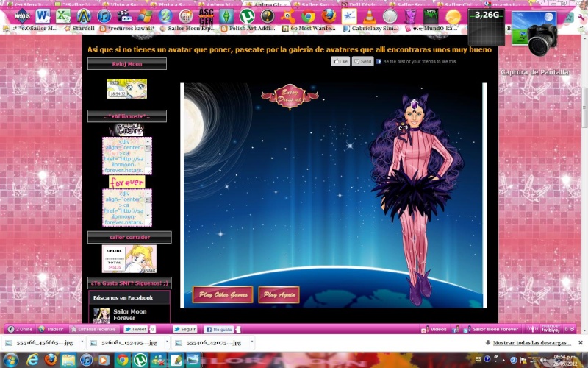
Task: Open uTorrent from the Windows taskbar
Action: click(x=140, y=360)
